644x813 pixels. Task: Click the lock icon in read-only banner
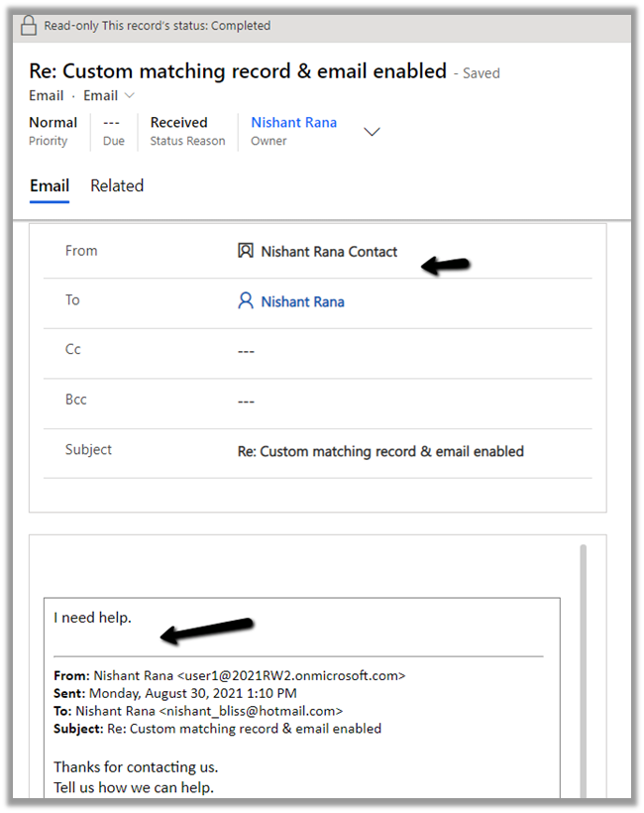click(29, 26)
